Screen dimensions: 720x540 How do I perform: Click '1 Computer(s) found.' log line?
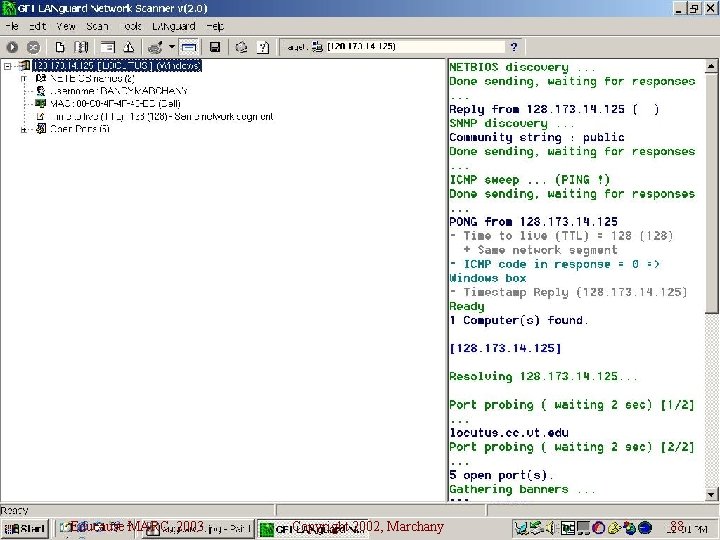(518, 320)
